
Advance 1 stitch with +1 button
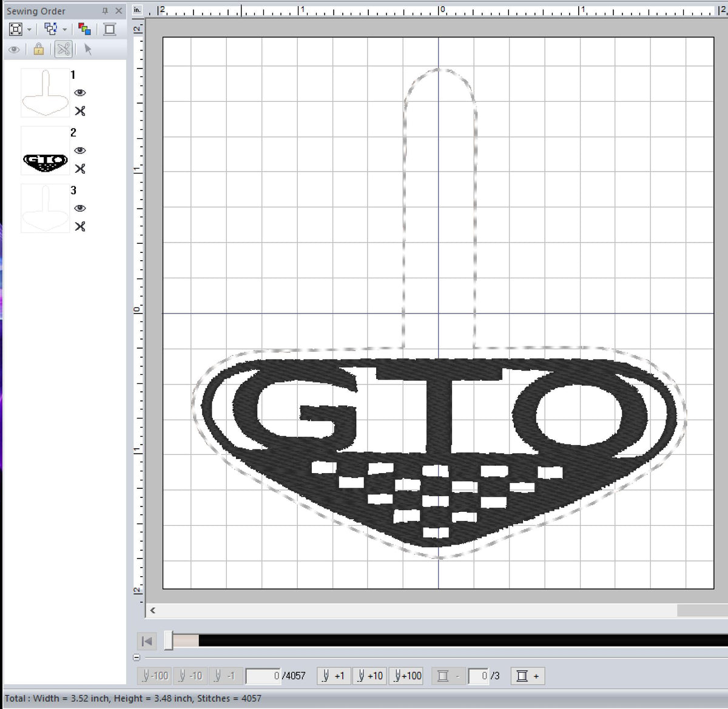point(334,676)
